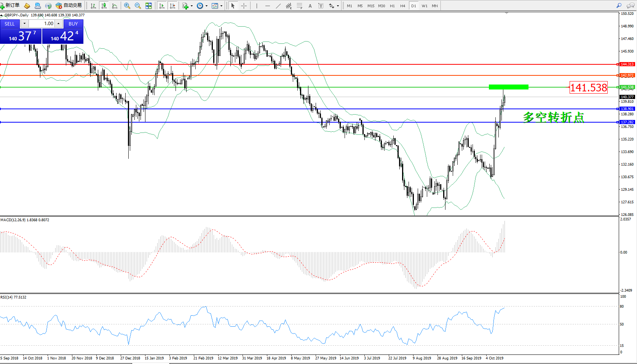Pick the trendline drawing tool
The image size is (637, 364).
click(x=278, y=6)
